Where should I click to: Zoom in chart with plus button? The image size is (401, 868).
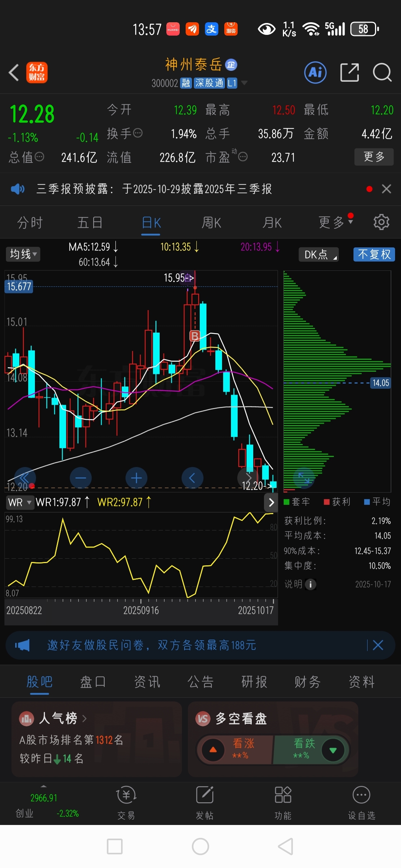[136, 478]
